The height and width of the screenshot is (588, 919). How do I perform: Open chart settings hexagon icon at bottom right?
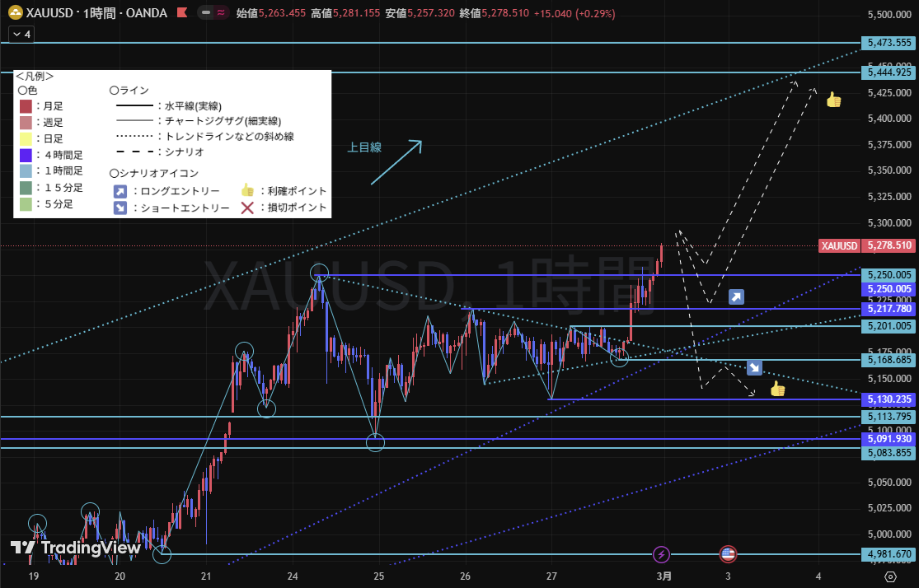point(890,576)
